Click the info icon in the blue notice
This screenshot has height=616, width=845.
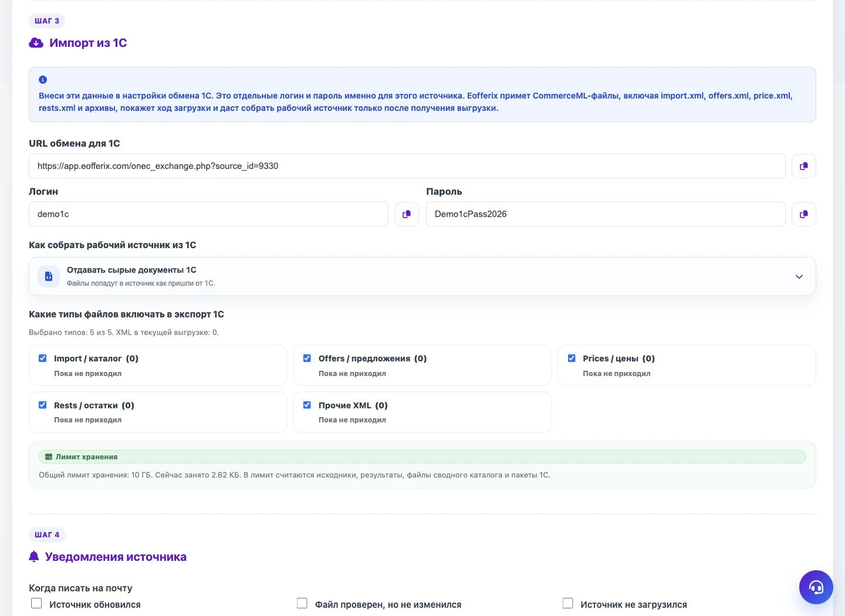(x=43, y=80)
